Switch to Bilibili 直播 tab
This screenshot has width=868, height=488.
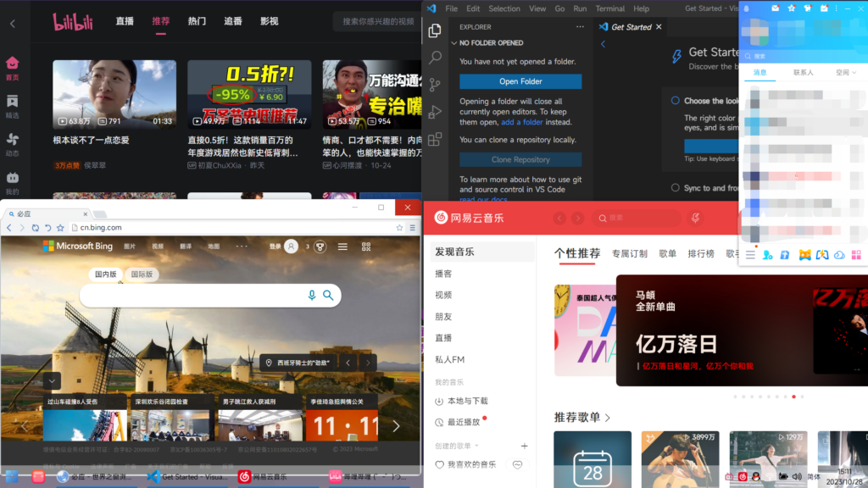[125, 21]
